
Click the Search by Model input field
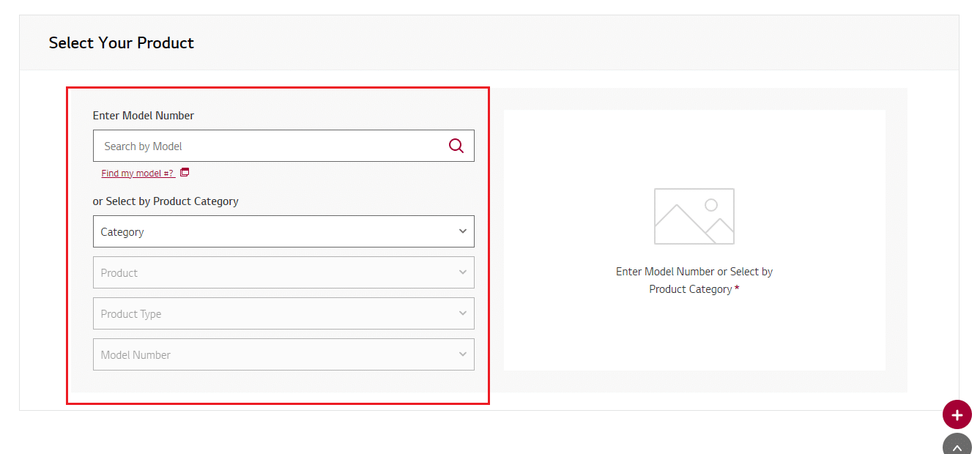point(283,146)
